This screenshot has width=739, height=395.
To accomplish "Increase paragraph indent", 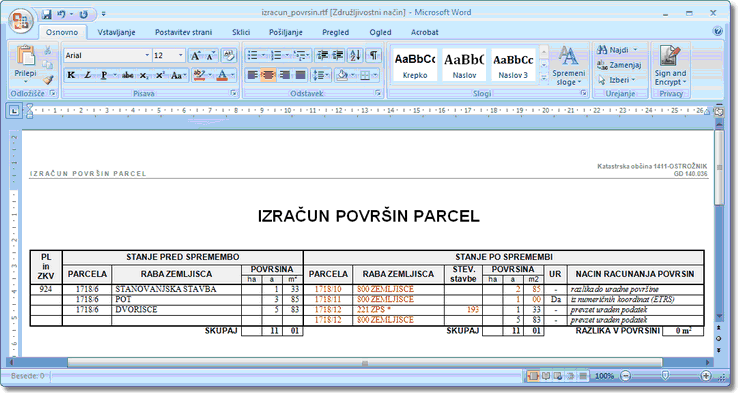I will 338,56.
